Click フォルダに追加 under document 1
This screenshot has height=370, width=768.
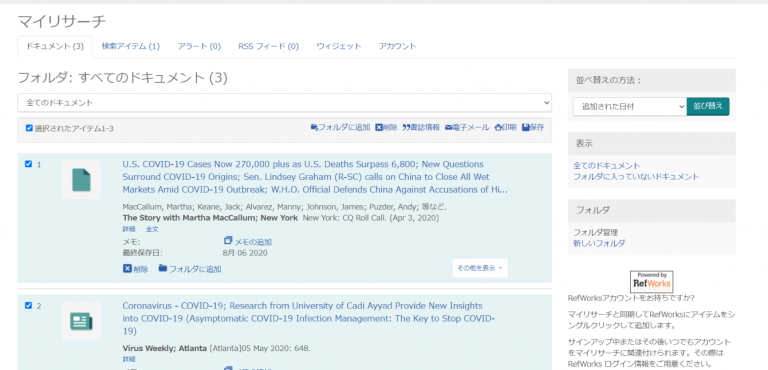[190, 269]
